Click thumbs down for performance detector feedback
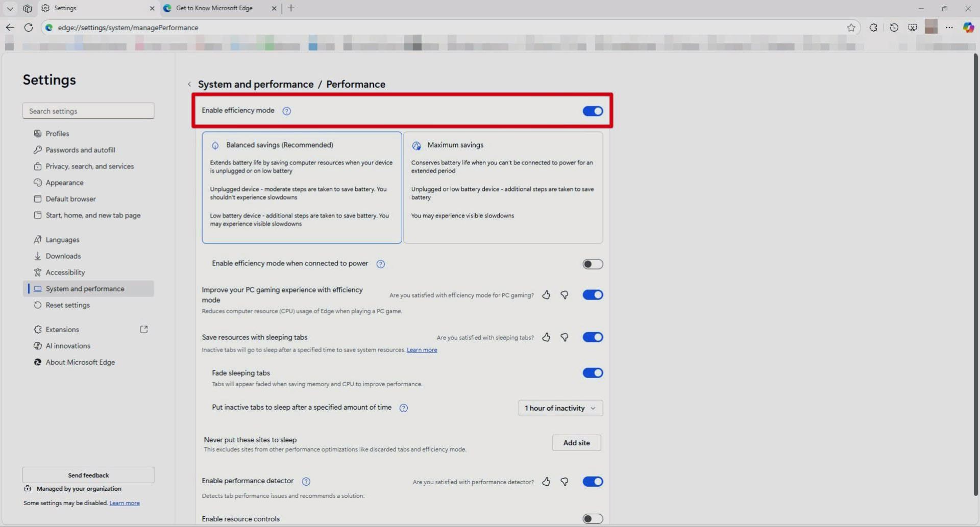Screen dimensions: 980x527 point(565,482)
